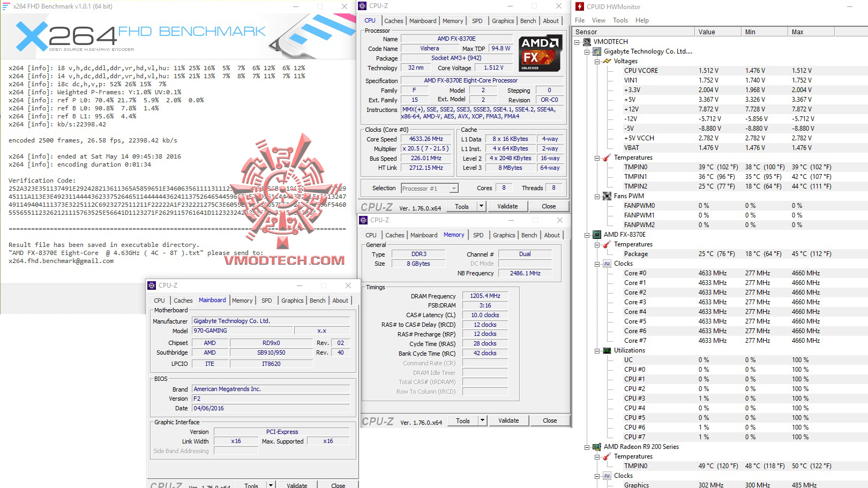Click the CPU-Z icon in the top CPU-Z window title bar
The height and width of the screenshot is (488, 868).
(x=363, y=6)
